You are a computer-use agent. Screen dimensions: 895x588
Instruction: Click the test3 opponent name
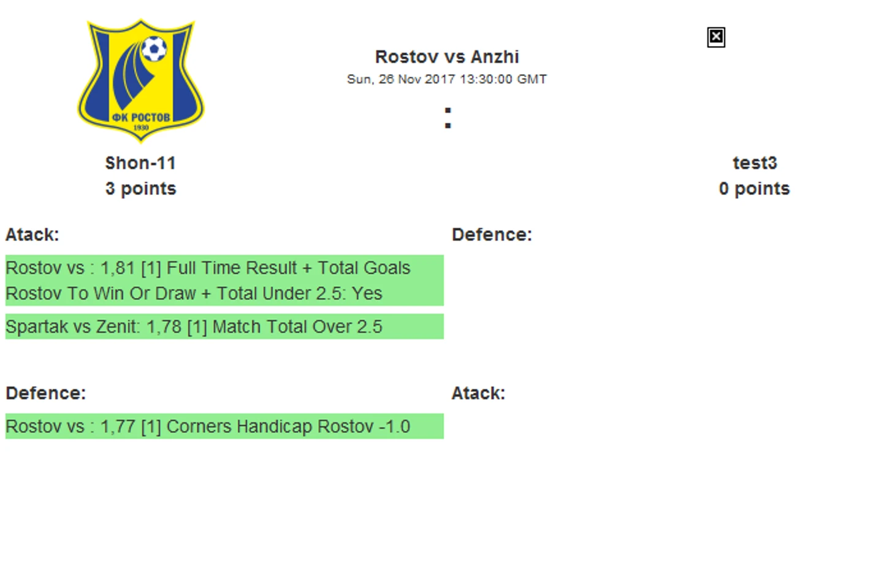click(x=755, y=163)
